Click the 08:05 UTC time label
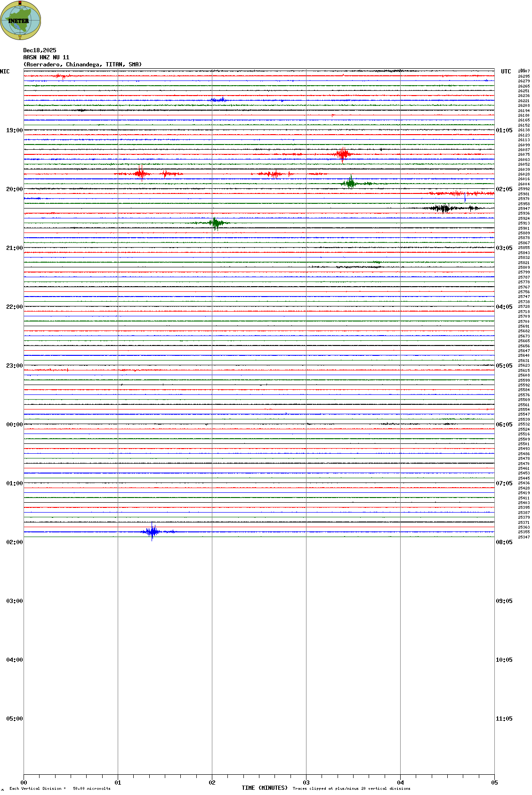The width and height of the screenshot is (532, 795). 504,542
